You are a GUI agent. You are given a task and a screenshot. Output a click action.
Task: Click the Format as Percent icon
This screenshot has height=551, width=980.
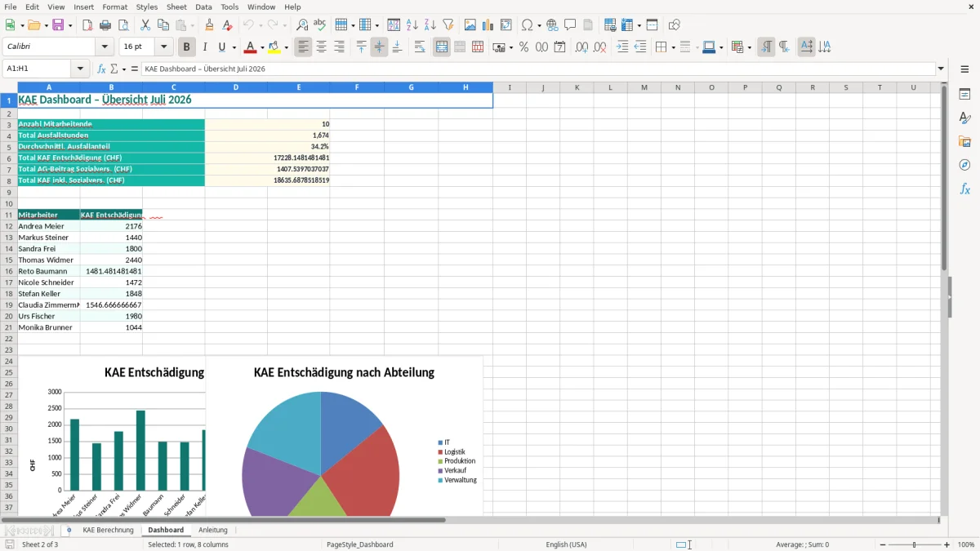point(523,47)
